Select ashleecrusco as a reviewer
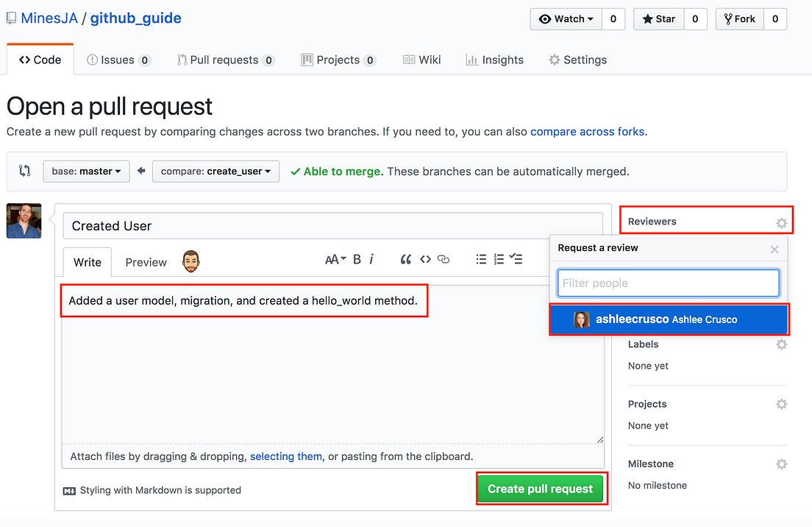Viewport: 812px width, 527px height. [668, 319]
